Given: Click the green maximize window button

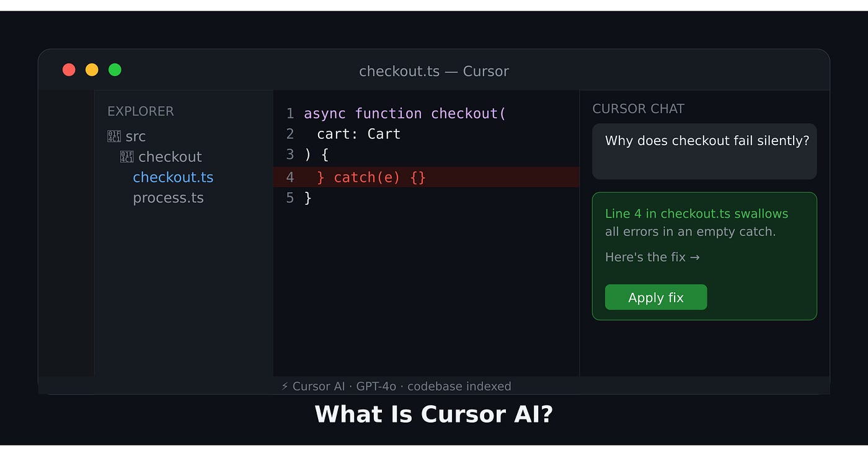Looking at the screenshot, I should [115, 70].
